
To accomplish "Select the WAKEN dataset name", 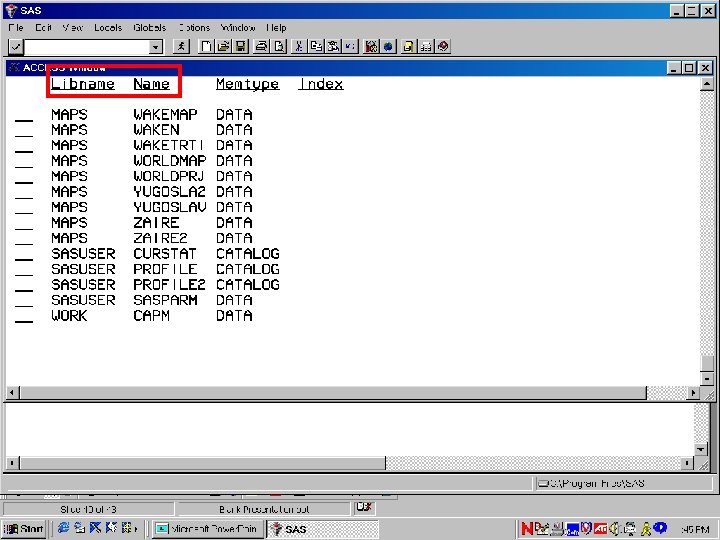I will point(156,129).
